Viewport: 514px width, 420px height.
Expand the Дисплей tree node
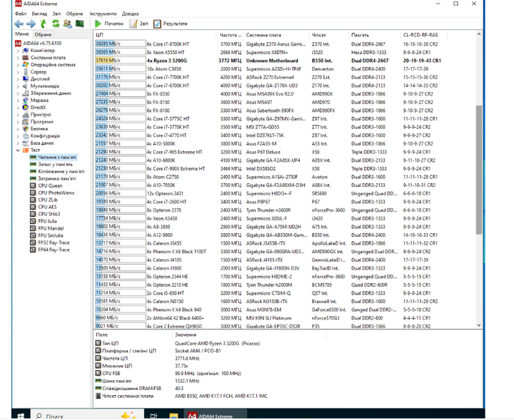click(x=18, y=79)
